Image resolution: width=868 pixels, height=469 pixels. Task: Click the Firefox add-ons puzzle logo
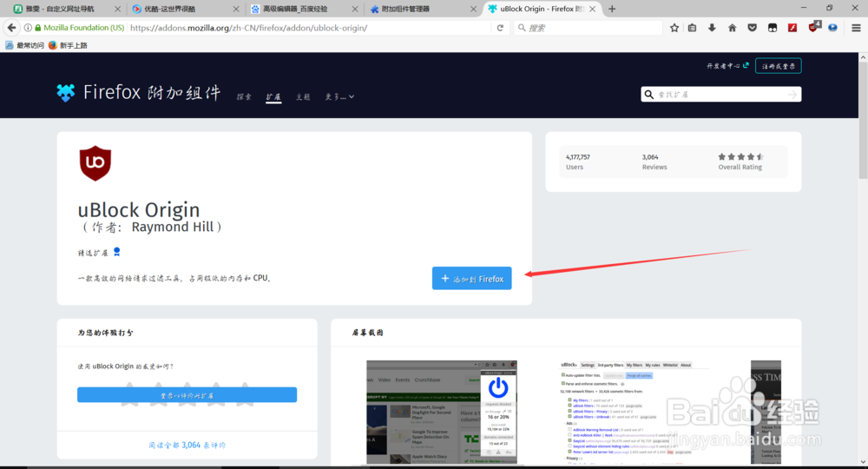coord(66,92)
